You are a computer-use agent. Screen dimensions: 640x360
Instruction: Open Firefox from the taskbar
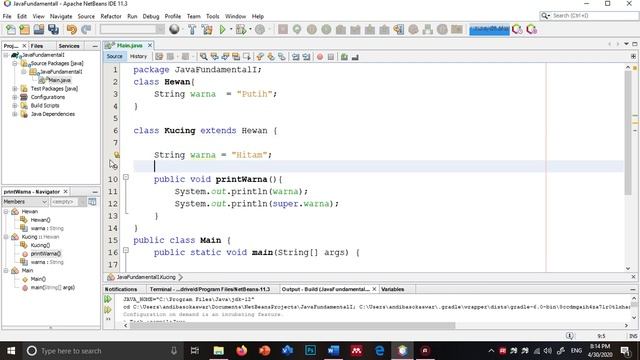242,351
